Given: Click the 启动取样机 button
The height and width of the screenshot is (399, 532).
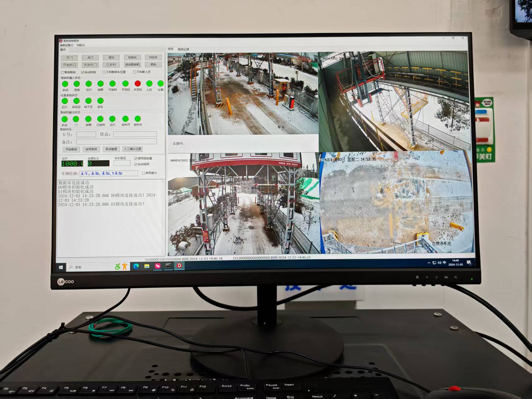Looking at the screenshot, I should [132, 65].
